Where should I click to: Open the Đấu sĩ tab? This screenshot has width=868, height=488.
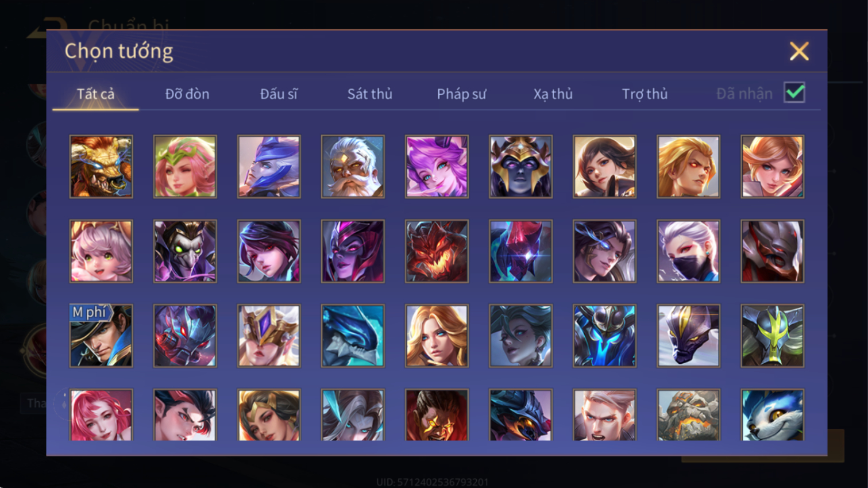[x=279, y=94]
